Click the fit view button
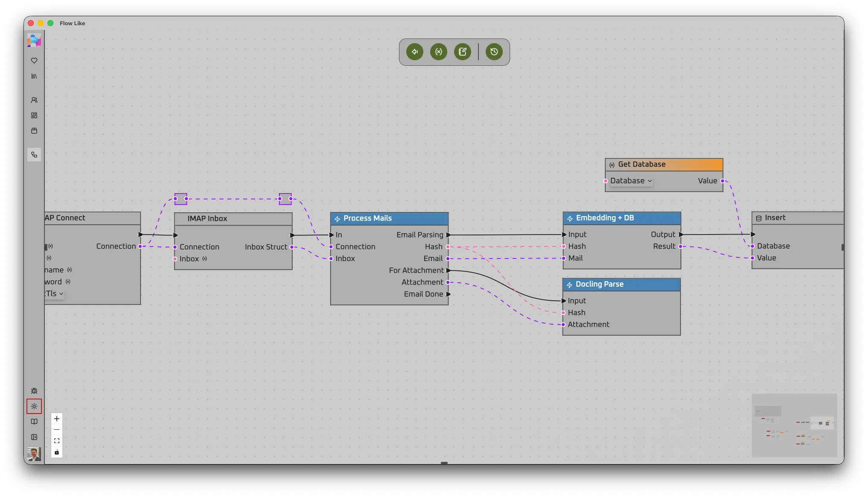This screenshot has height=496, width=868. coord(57,441)
